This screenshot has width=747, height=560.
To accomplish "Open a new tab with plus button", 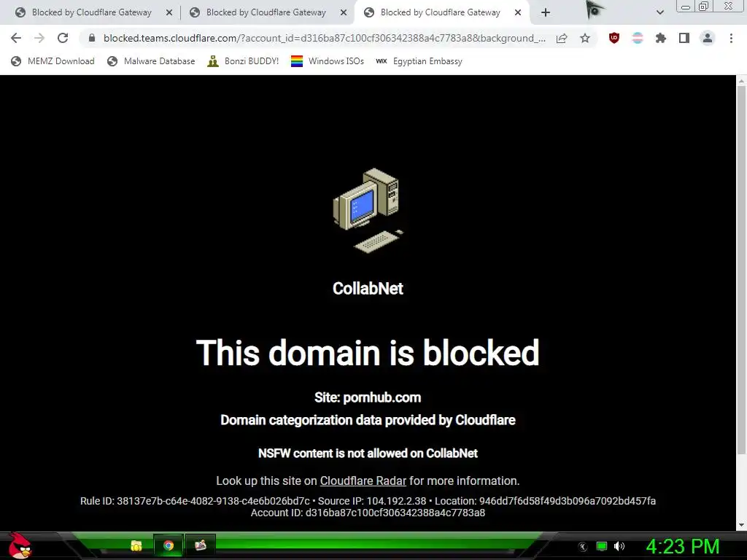I will pos(546,12).
